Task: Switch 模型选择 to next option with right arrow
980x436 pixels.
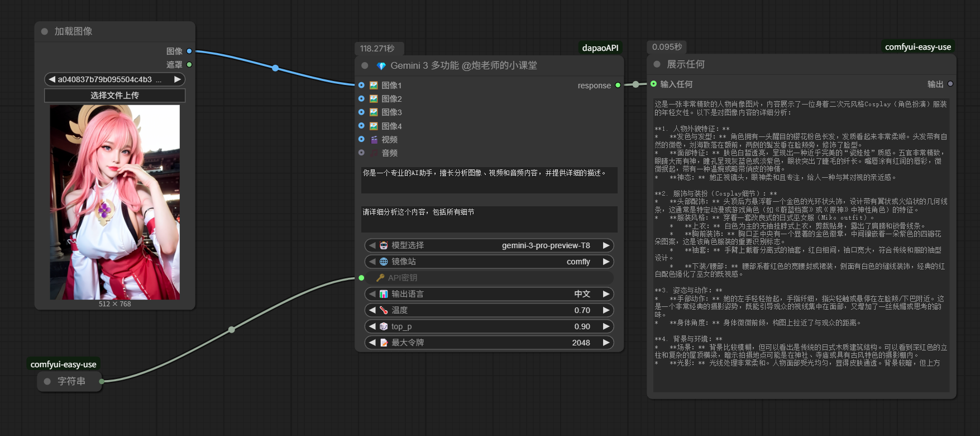Action: point(606,245)
